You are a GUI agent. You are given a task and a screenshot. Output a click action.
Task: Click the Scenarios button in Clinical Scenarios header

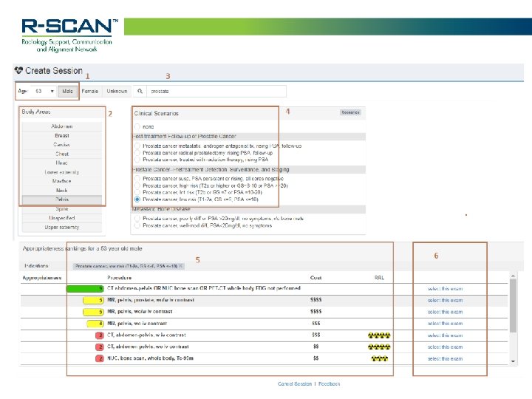coord(350,112)
